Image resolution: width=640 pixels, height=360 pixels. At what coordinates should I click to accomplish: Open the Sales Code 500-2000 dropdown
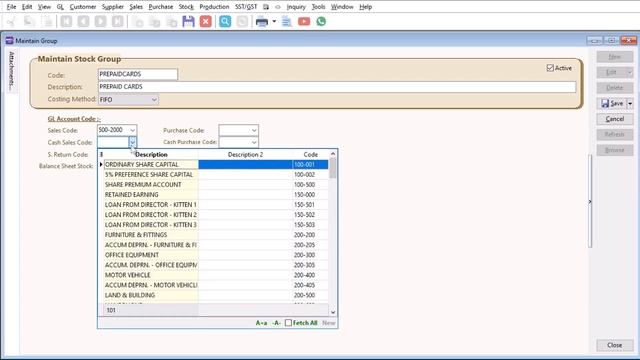pyautogui.click(x=132, y=130)
